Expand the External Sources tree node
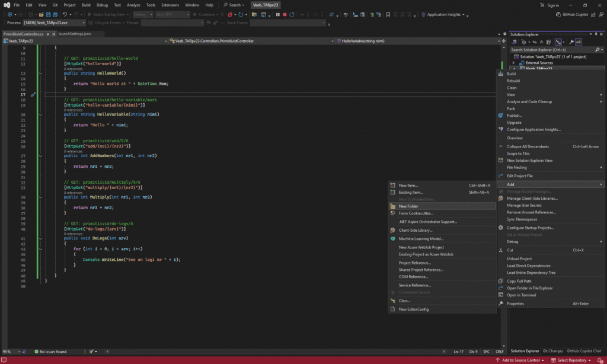 514,63
